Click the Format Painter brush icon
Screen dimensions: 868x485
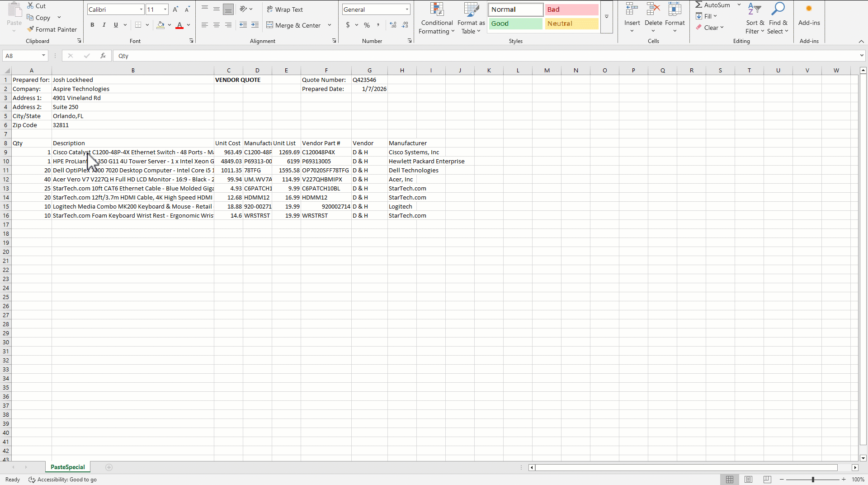pos(31,29)
